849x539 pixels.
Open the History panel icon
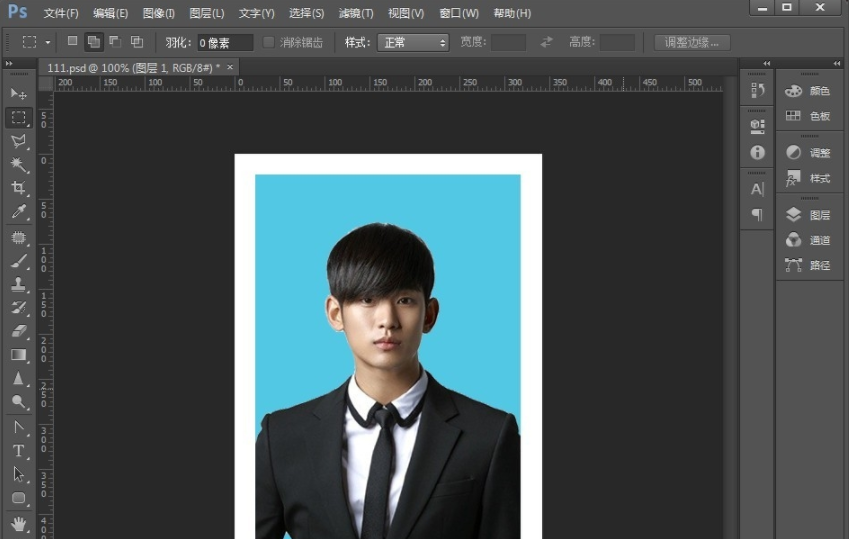[x=757, y=91]
